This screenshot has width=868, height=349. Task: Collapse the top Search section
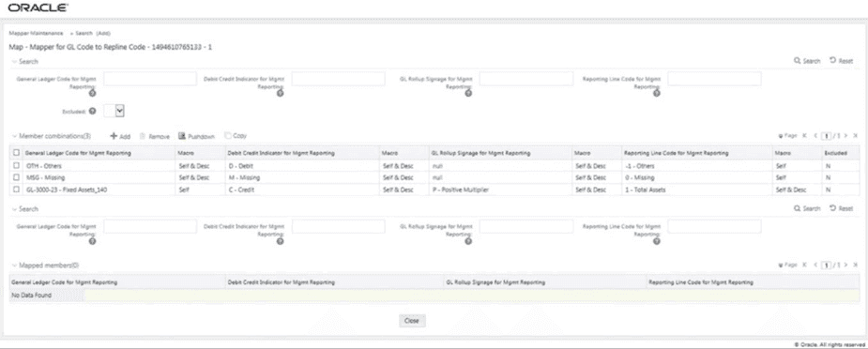14,61
